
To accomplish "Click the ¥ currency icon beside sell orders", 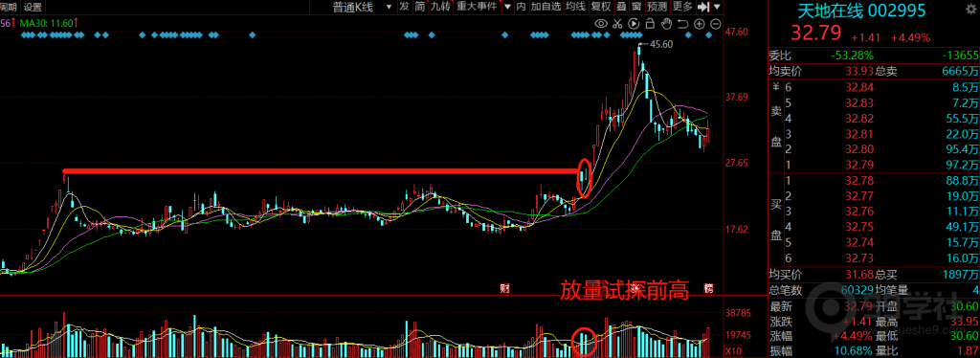I will [776, 87].
